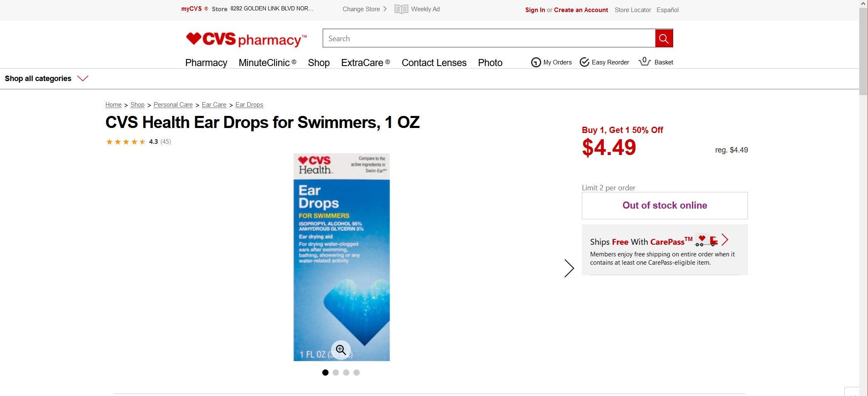This screenshot has height=396, width=868.
Task: Click the Easy Reorder checkmark icon
Action: [x=584, y=62]
